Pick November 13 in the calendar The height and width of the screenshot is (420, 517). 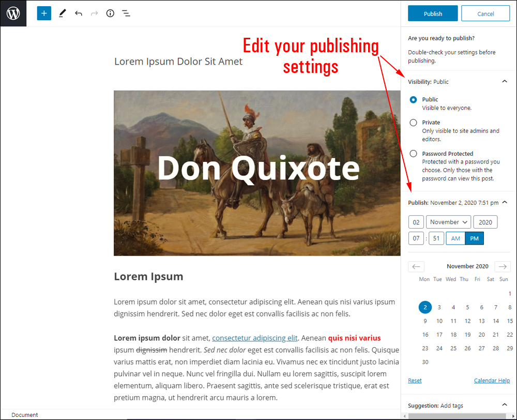pos(482,321)
